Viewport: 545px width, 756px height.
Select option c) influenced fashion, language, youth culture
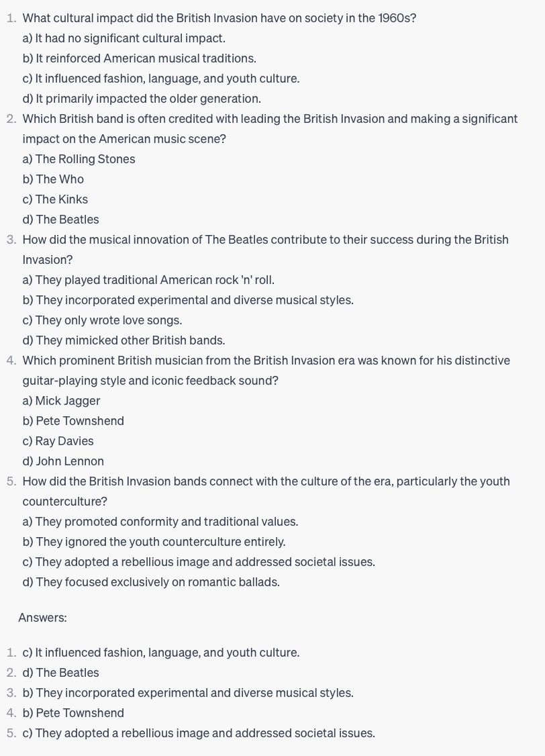pyautogui.click(x=161, y=79)
